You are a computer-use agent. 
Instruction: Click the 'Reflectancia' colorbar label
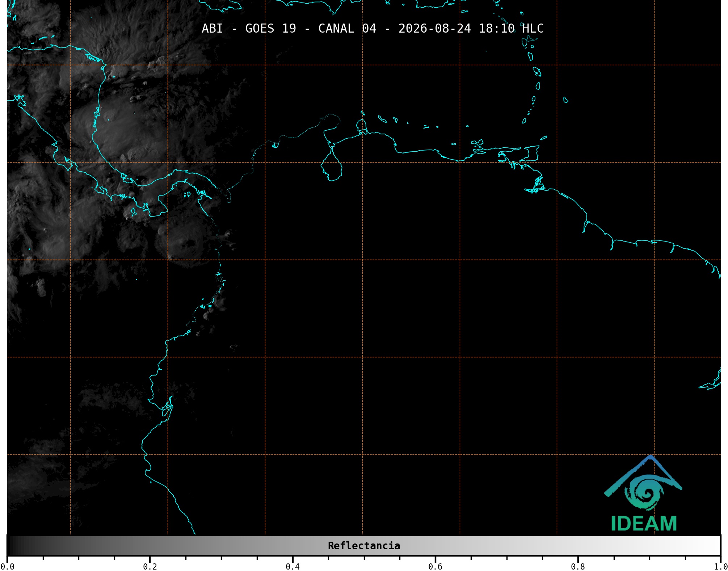(x=364, y=546)
